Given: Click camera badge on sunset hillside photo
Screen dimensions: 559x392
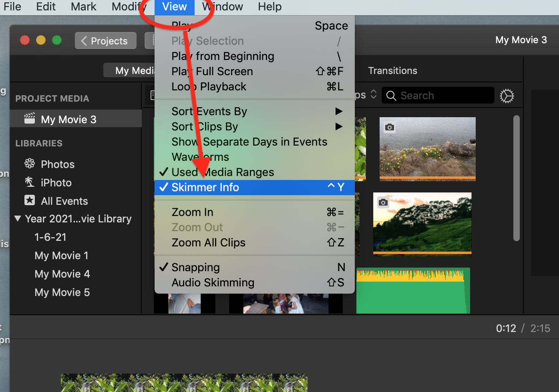Looking at the screenshot, I should pyautogui.click(x=383, y=202).
